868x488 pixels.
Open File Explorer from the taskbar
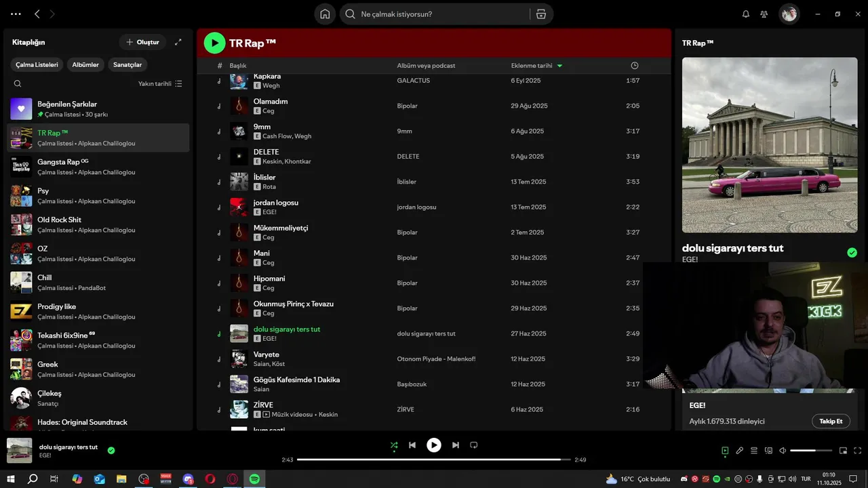[x=121, y=479]
